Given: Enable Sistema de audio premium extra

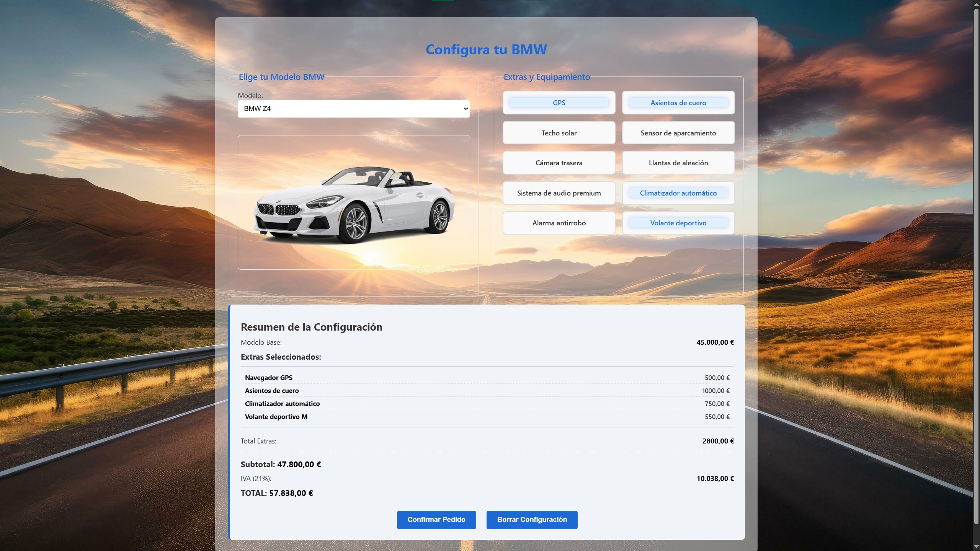Looking at the screenshot, I should point(559,193).
